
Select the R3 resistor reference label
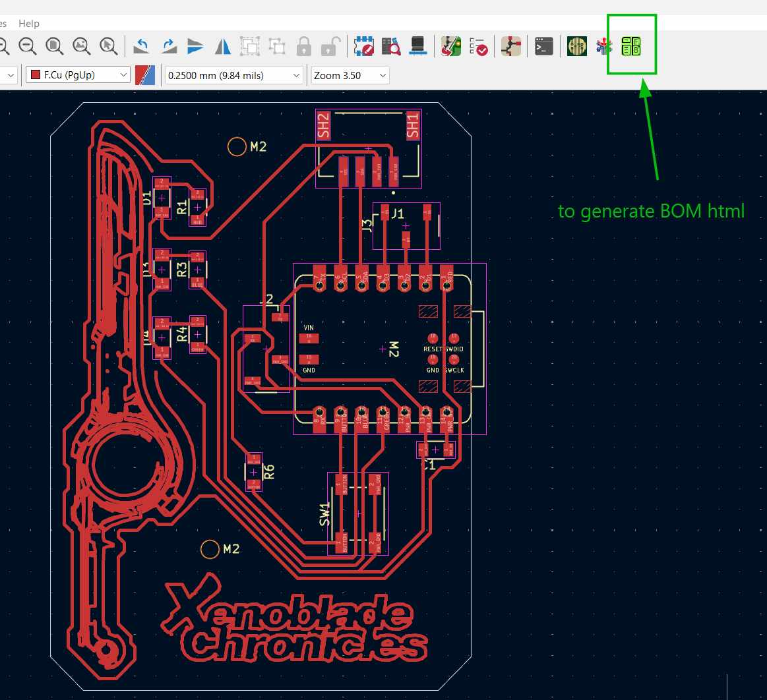tap(181, 270)
